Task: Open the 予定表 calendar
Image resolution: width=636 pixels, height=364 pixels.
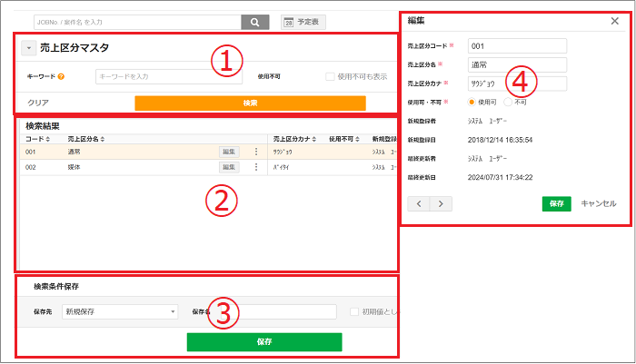Action: (303, 22)
